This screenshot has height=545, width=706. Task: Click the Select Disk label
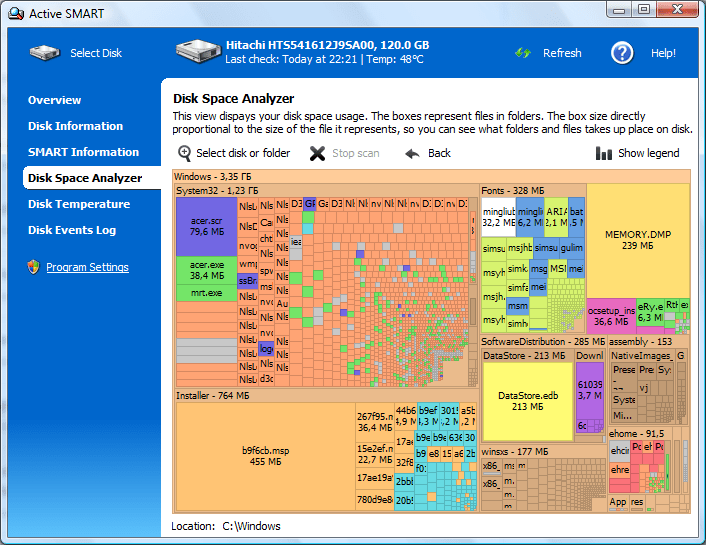[x=96, y=53]
